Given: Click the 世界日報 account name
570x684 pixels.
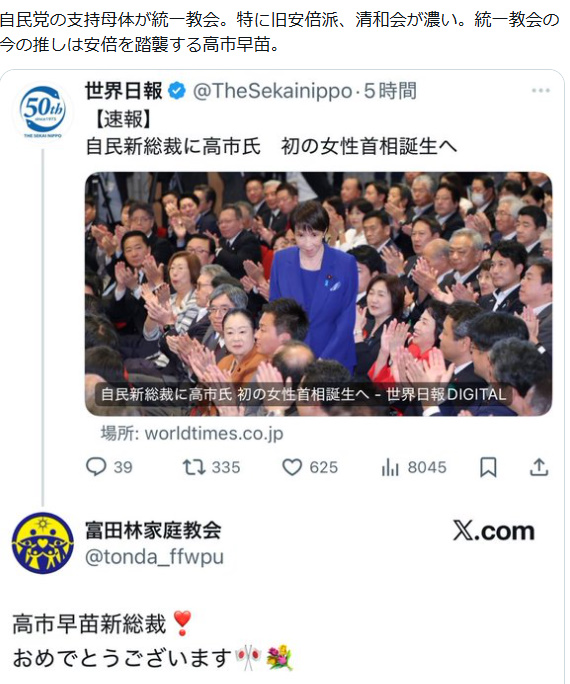Looking at the screenshot, I should pos(123,91).
